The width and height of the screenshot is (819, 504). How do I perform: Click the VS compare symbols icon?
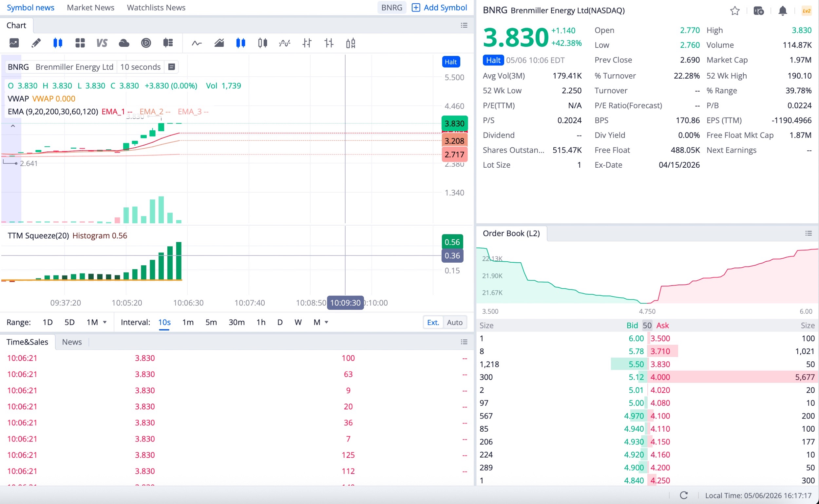click(102, 43)
